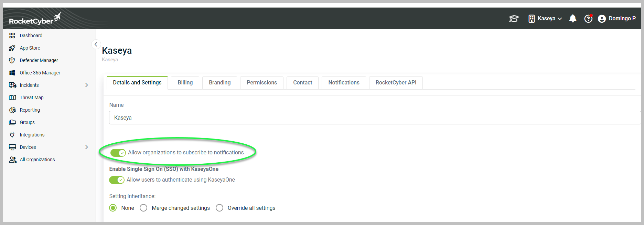Click the Defender Manager shield icon
The image size is (644, 225).
pos(12,60)
